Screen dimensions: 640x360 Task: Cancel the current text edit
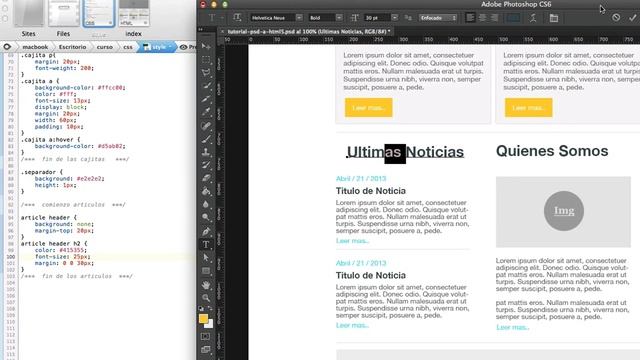click(x=616, y=18)
